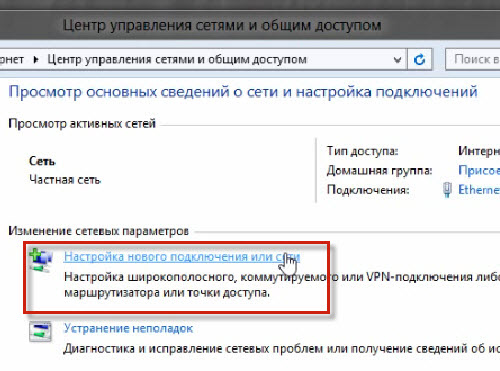Viewport: 500px width, 371px height.
Task: Click the access type value 'Интерн...'
Action: [x=479, y=151]
